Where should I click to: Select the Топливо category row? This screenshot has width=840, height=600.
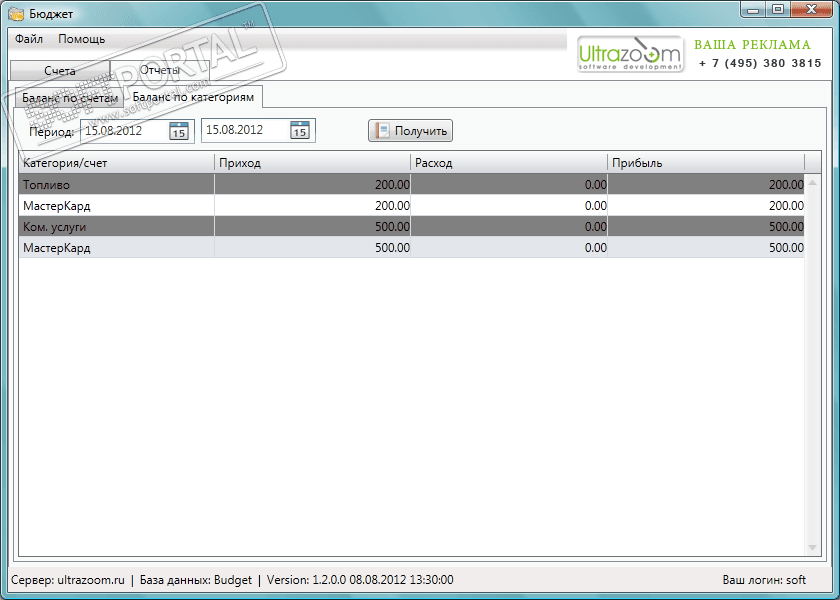[411, 185]
